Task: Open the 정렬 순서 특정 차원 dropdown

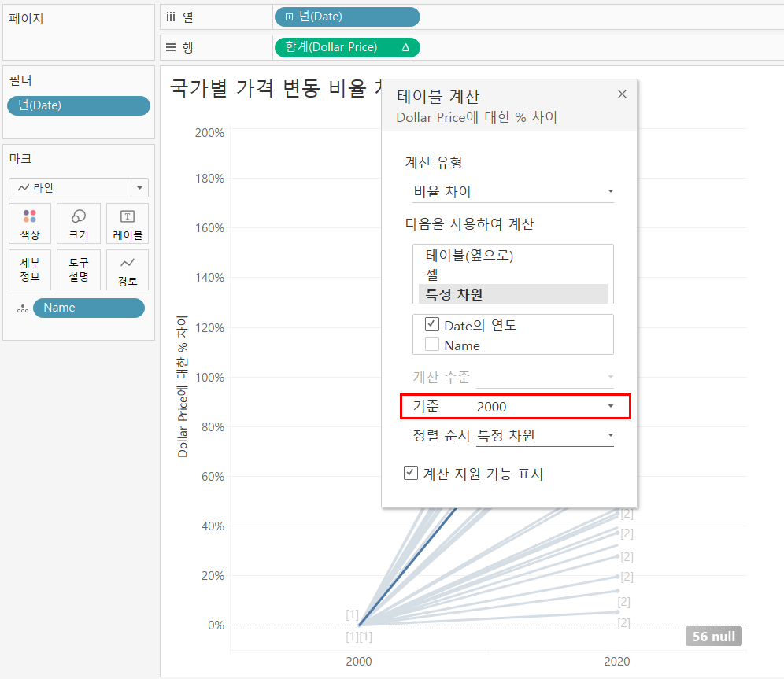Action: pos(545,435)
